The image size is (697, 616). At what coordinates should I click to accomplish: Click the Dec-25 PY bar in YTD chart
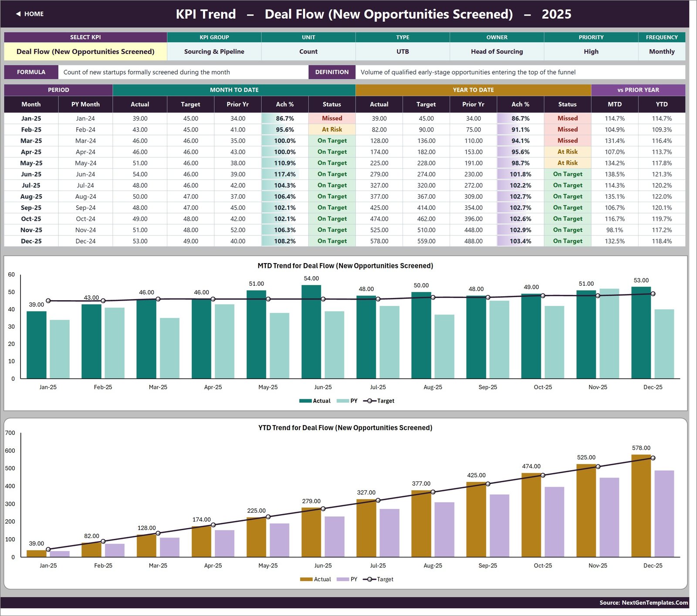(x=664, y=514)
